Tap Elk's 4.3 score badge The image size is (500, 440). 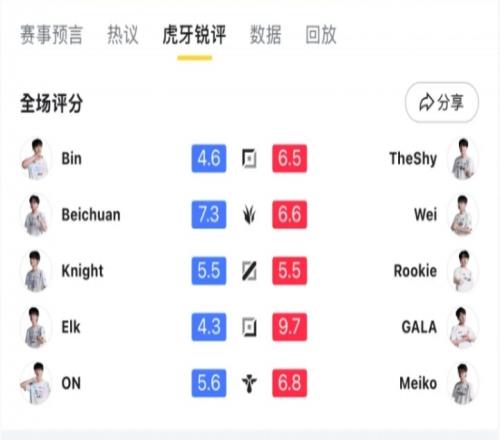pyautogui.click(x=209, y=327)
